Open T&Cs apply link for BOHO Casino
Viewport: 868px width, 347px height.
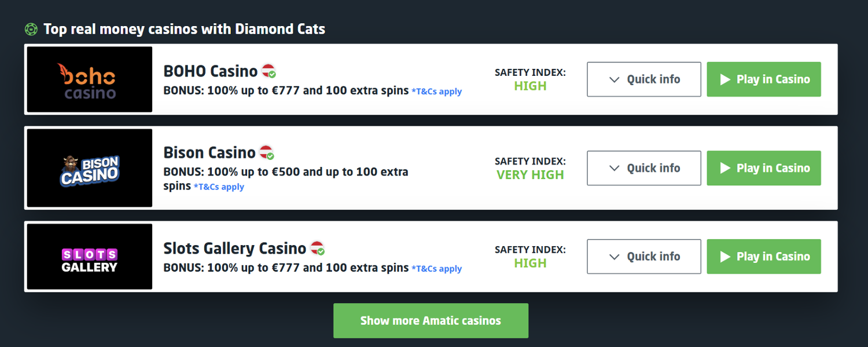[x=436, y=92]
